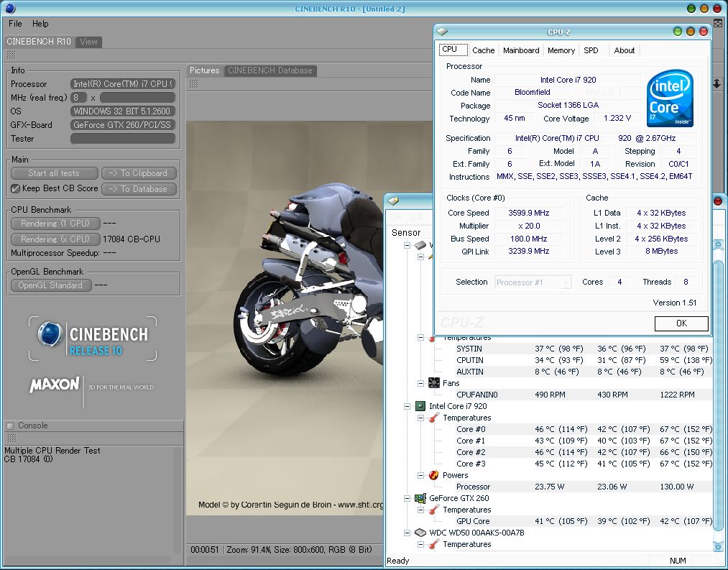The width and height of the screenshot is (728, 570).
Task: Click the WDC WD50 hard drive icon
Action: 420,533
